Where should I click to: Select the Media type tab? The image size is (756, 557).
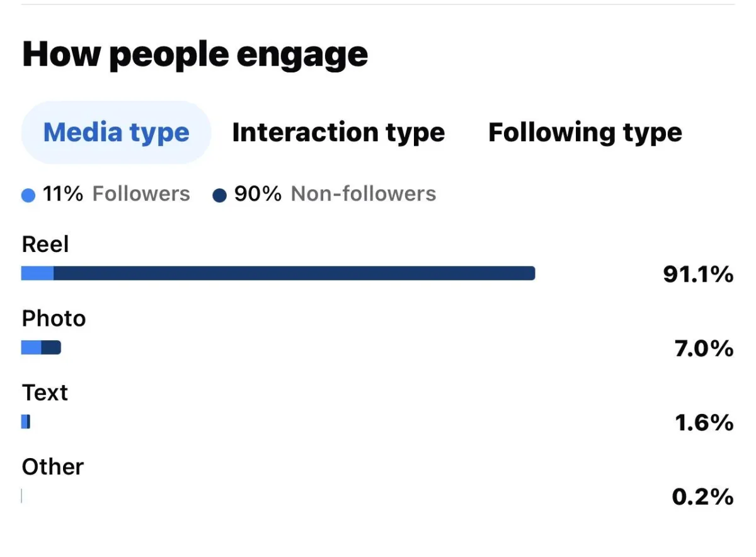[116, 132]
